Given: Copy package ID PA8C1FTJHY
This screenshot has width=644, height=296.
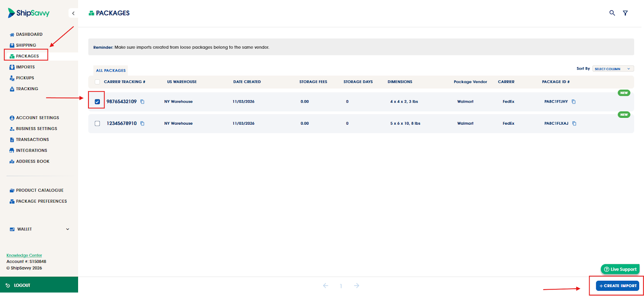Looking at the screenshot, I should [x=574, y=102].
